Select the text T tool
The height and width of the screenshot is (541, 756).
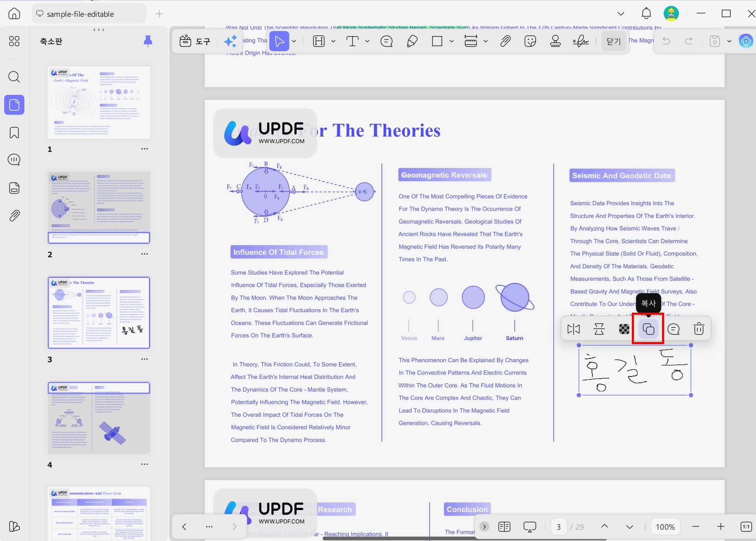pos(352,41)
